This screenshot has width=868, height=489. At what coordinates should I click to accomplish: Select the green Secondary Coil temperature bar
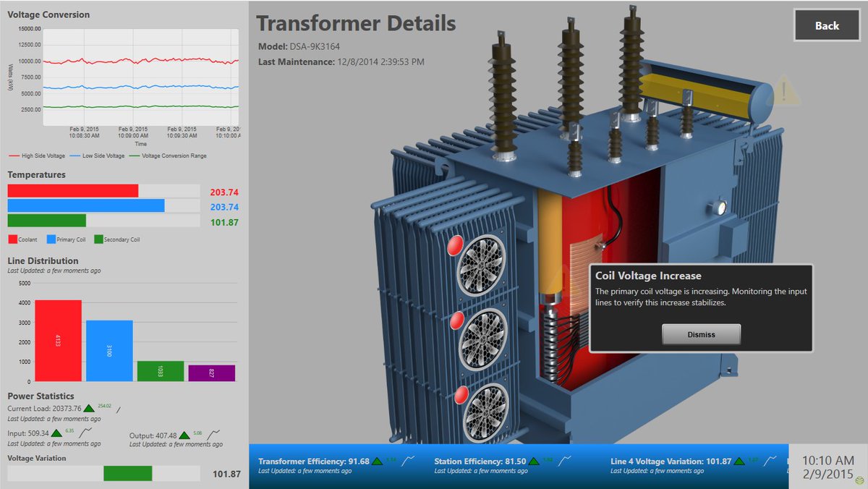point(47,221)
